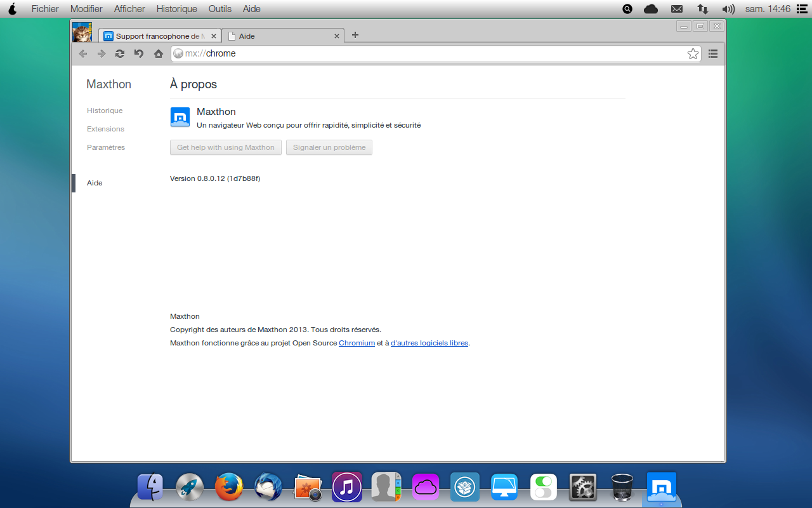Open the Aide menu in menu bar
Screen dimensions: 812x508
[252, 9]
